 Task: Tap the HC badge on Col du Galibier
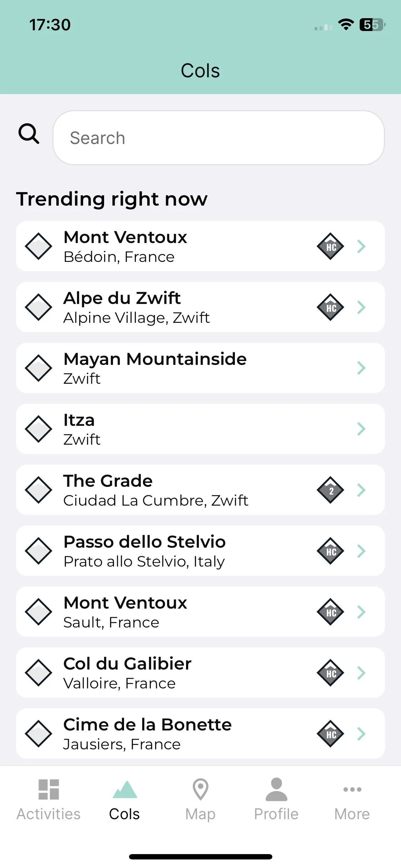coord(330,673)
